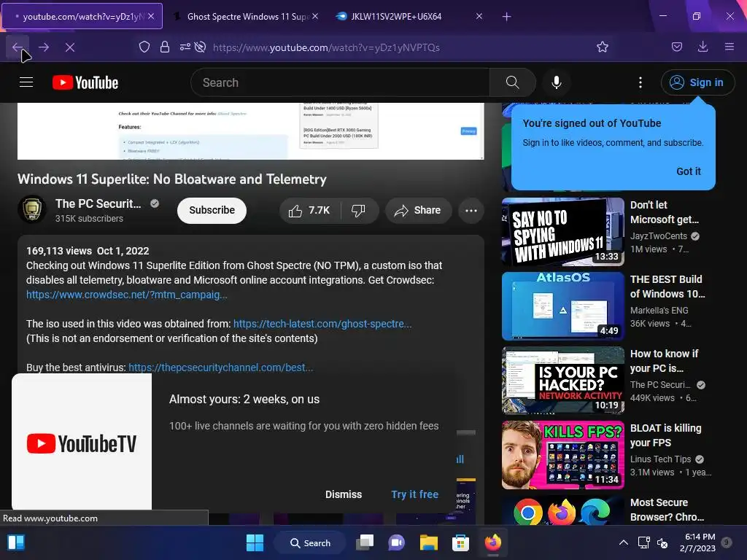747x560 pixels.
Task: Switch to Ghost Spectre Windows 11 tab
Action: (x=247, y=16)
